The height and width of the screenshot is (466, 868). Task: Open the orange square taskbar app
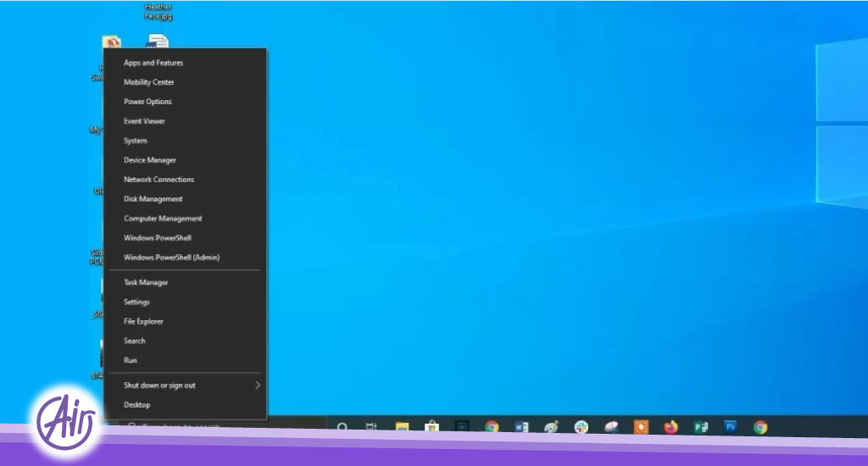(641, 427)
